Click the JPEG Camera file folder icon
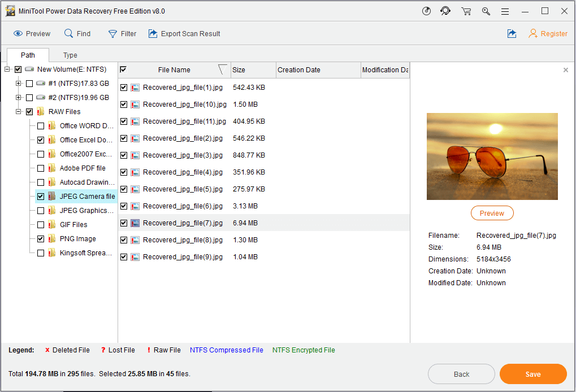This screenshot has width=576, height=392. [52, 197]
